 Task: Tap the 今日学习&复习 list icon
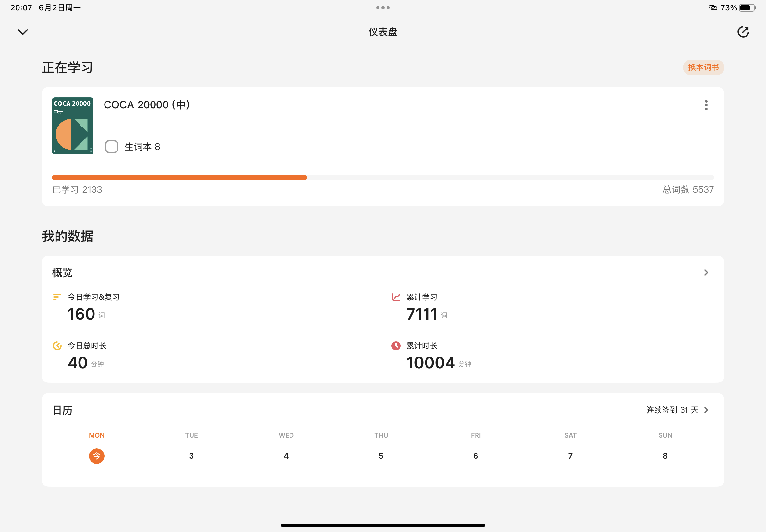click(x=57, y=297)
